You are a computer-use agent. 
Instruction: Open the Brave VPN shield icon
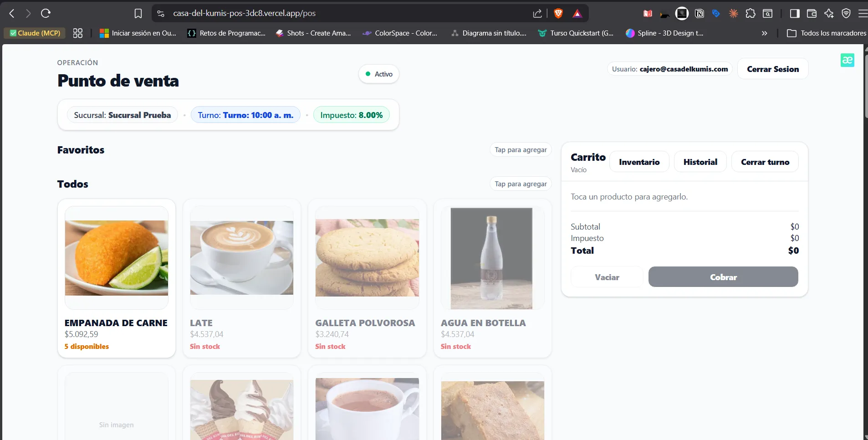(x=846, y=14)
